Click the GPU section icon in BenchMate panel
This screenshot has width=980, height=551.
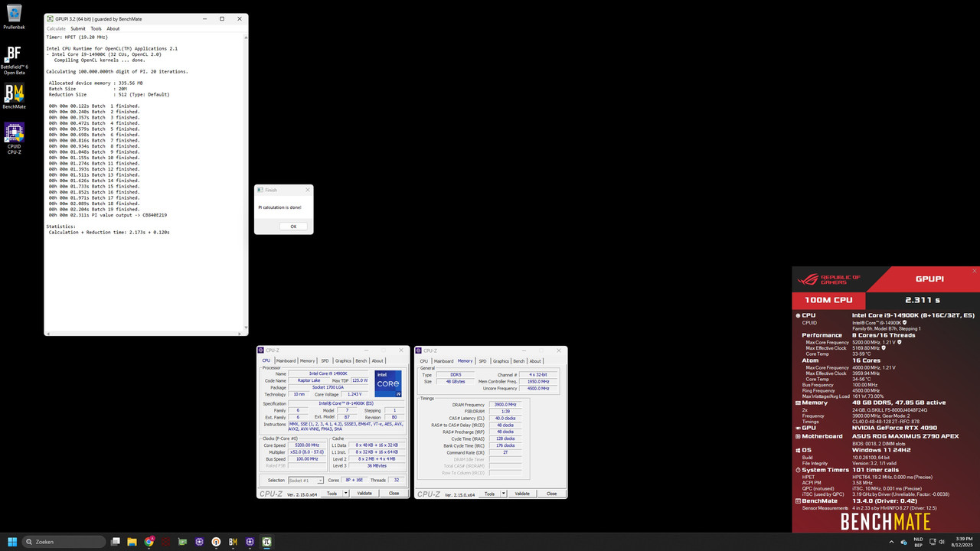coord(798,427)
